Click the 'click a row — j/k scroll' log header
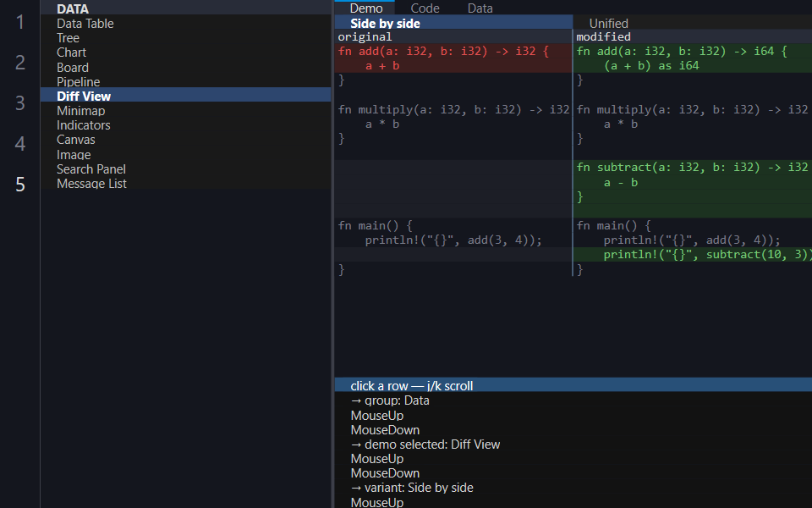Screen dimensions: 812x508 point(573,386)
